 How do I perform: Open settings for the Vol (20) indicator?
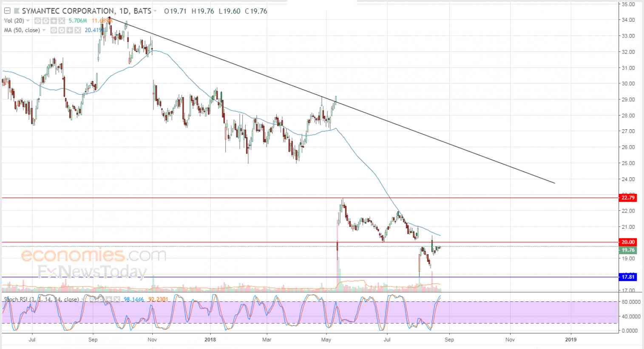[x=46, y=20]
